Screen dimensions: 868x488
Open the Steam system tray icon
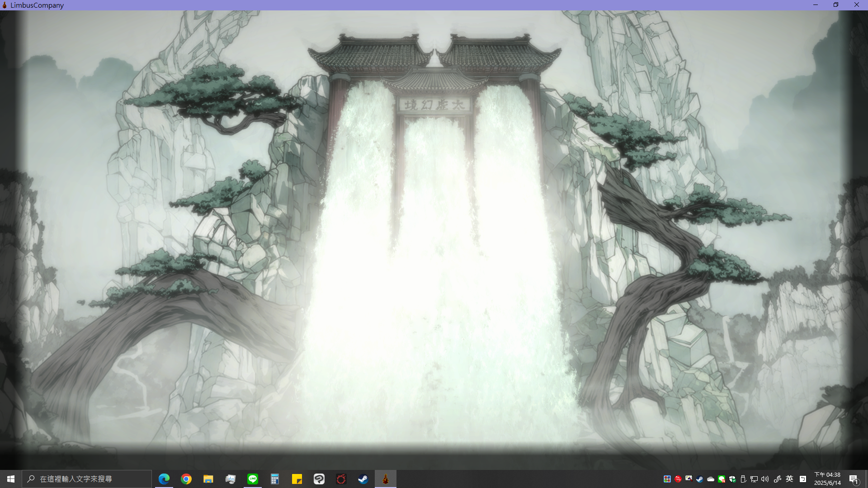point(699,479)
